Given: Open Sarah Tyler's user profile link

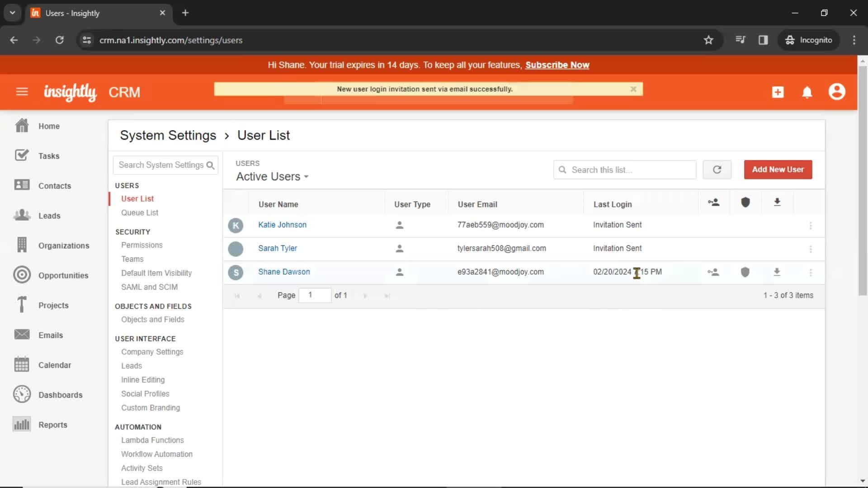Looking at the screenshot, I should (278, 248).
